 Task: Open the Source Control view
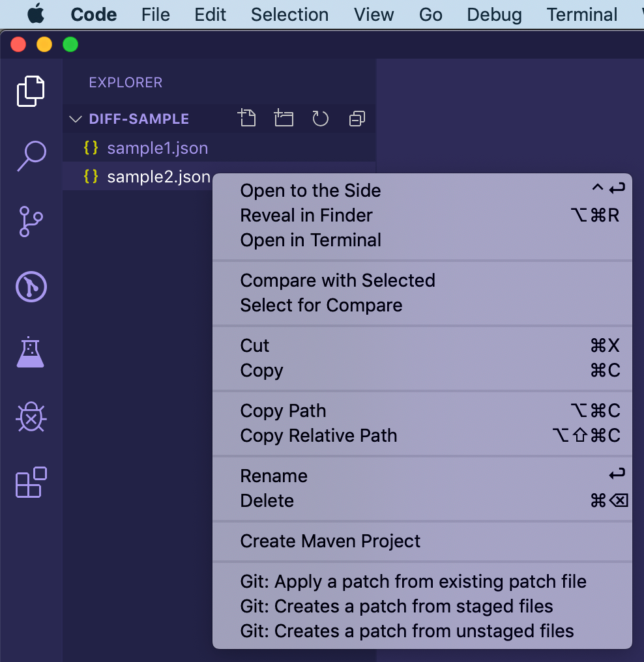click(x=31, y=222)
